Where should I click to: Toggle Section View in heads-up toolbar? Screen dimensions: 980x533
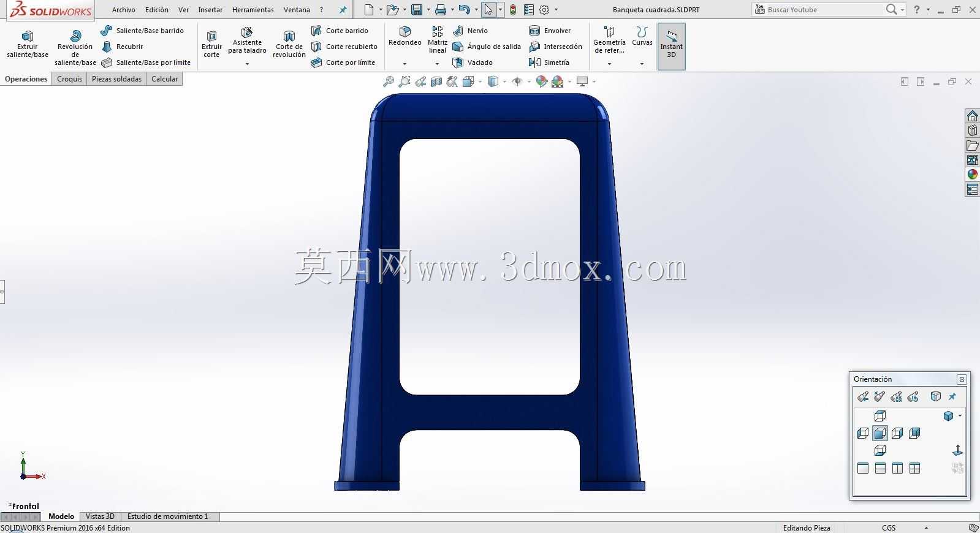pos(436,81)
